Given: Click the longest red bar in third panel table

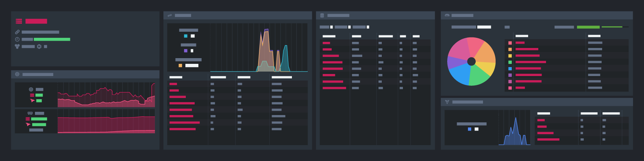Looking at the screenshot, I should 334,88.
